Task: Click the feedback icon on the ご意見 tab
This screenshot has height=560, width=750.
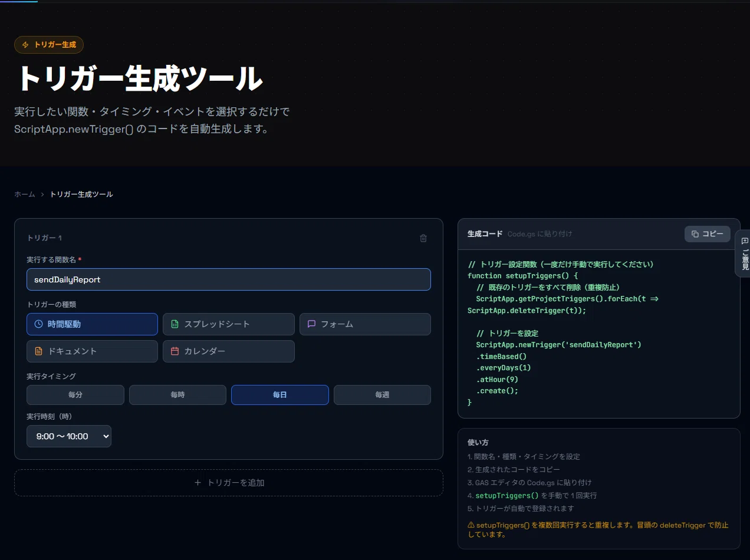Action: click(x=745, y=241)
